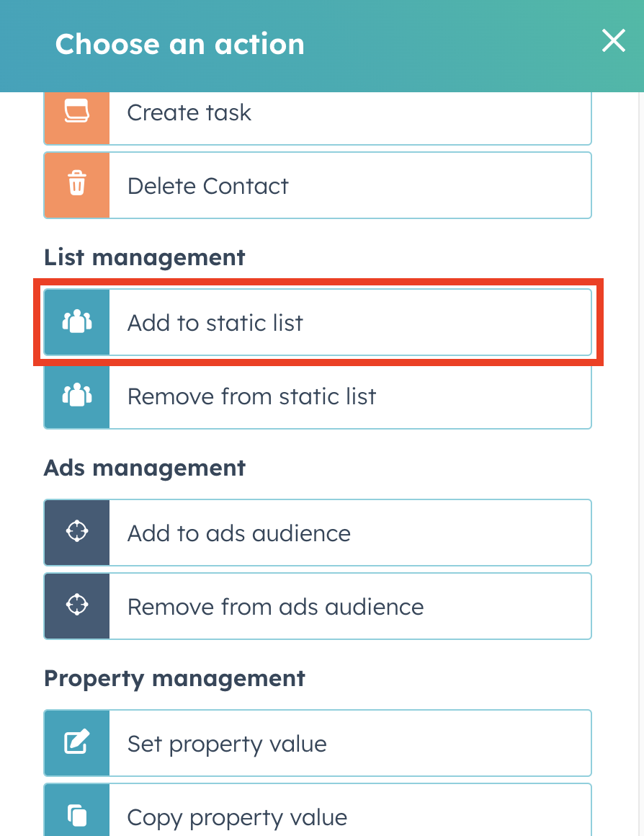This screenshot has height=836, width=644.
Task: Click the Delete Contact trash icon
Action: click(x=77, y=183)
